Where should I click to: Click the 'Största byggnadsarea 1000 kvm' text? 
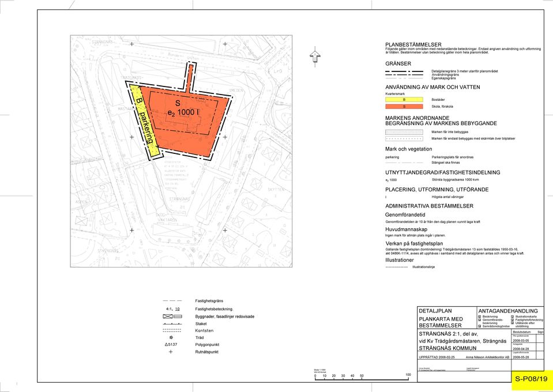click(x=455, y=180)
